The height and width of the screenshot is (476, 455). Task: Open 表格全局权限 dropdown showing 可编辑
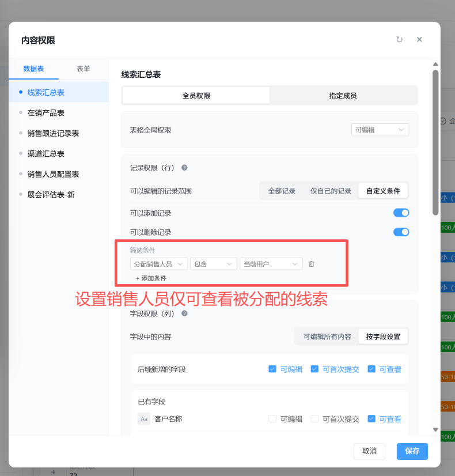point(380,130)
